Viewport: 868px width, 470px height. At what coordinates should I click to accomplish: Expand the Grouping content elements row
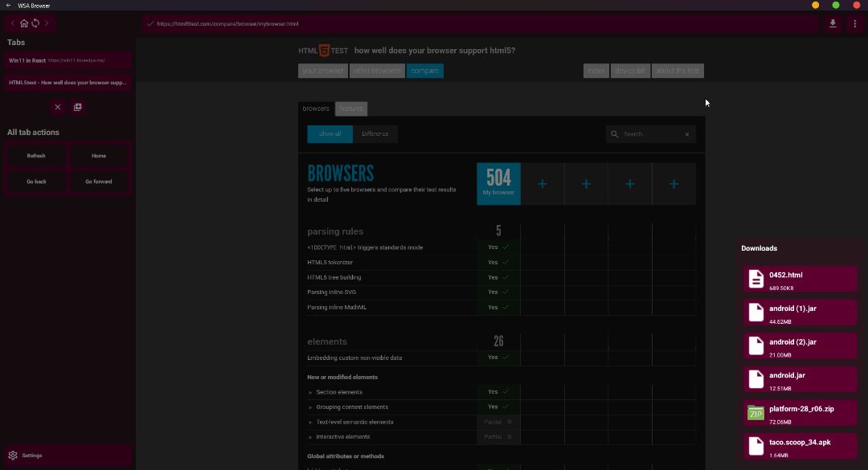pyautogui.click(x=310, y=407)
